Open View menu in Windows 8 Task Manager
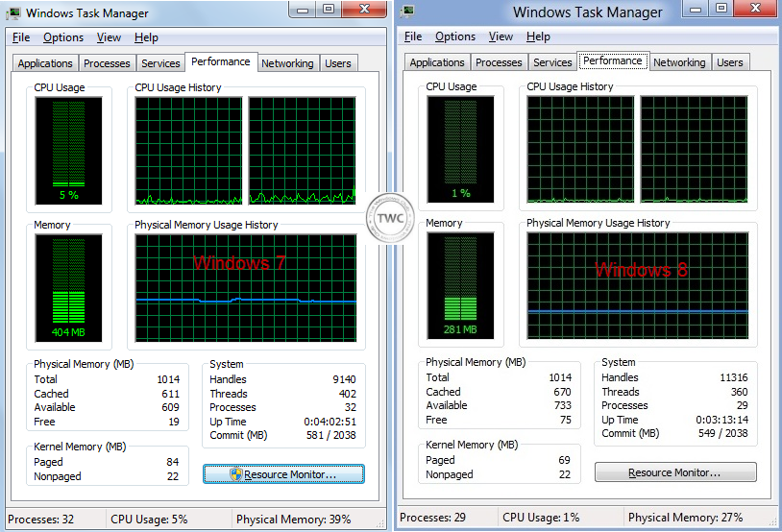Viewport: 782px width, 532px height. point(501,36)
